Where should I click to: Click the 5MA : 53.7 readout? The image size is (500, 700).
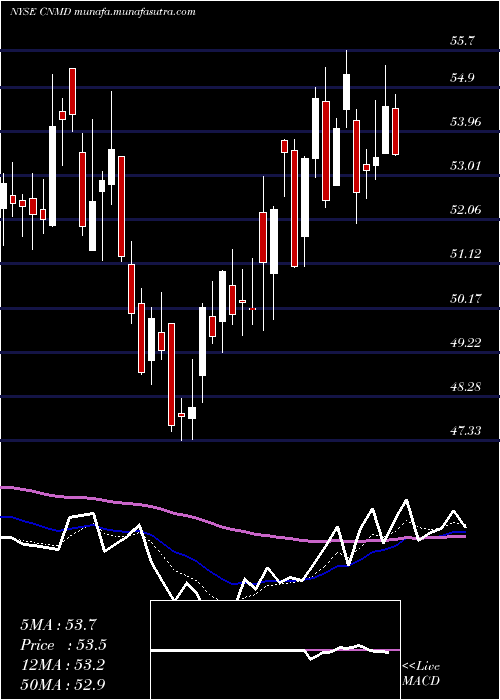point(58,625)
